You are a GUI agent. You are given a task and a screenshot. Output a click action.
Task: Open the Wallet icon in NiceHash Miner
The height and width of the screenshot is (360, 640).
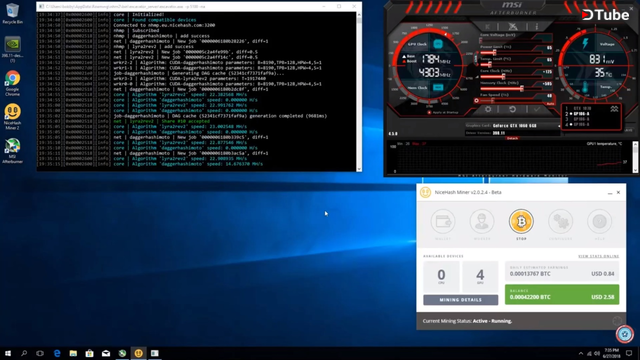pyautogui.click(x=443, y=222)
